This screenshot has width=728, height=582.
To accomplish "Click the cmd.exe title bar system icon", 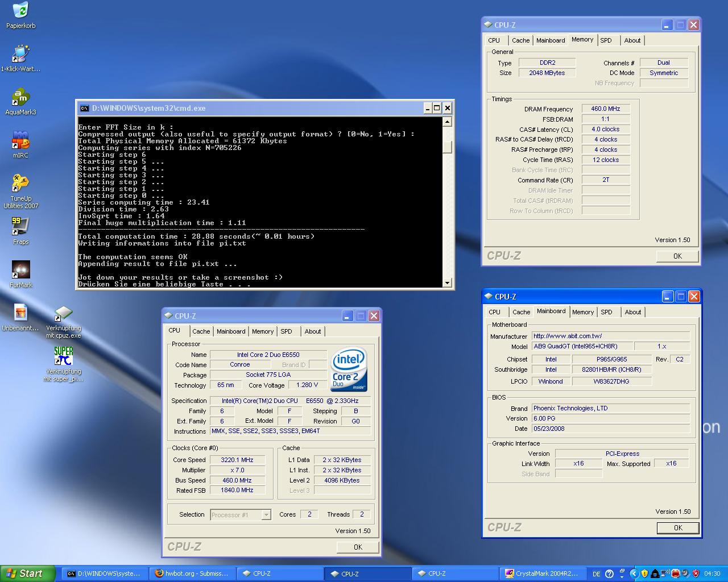I will click(84, 108).
